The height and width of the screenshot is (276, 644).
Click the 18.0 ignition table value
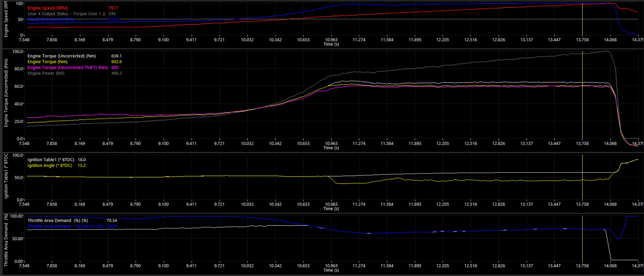(81, 160)
